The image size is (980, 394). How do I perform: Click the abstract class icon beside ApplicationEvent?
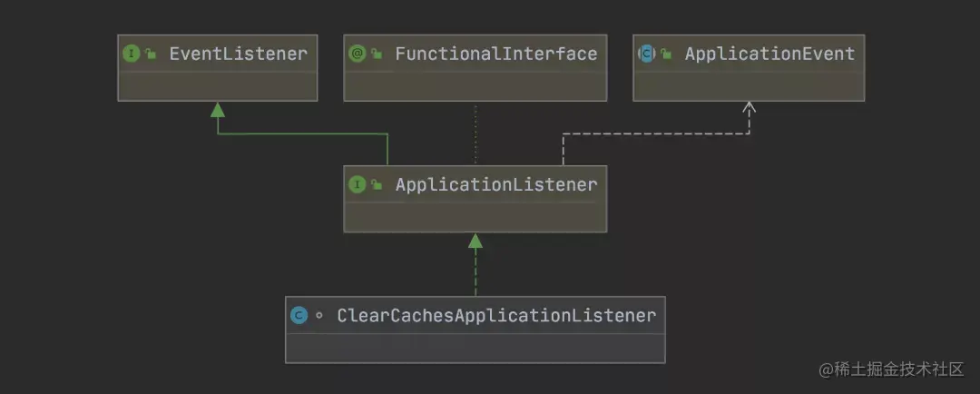tap(646, 54)
